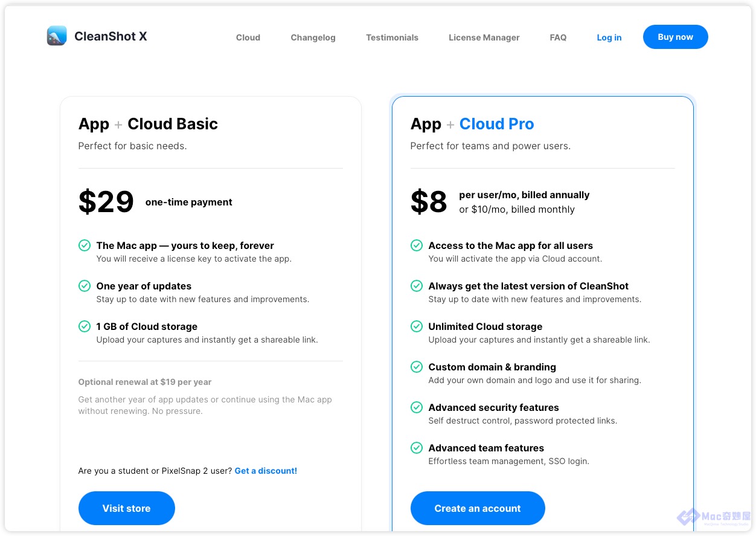The height and width of the screenshot is (536, 756).
Task: Open the Cloud nav item
Action: tap(248, 37)
